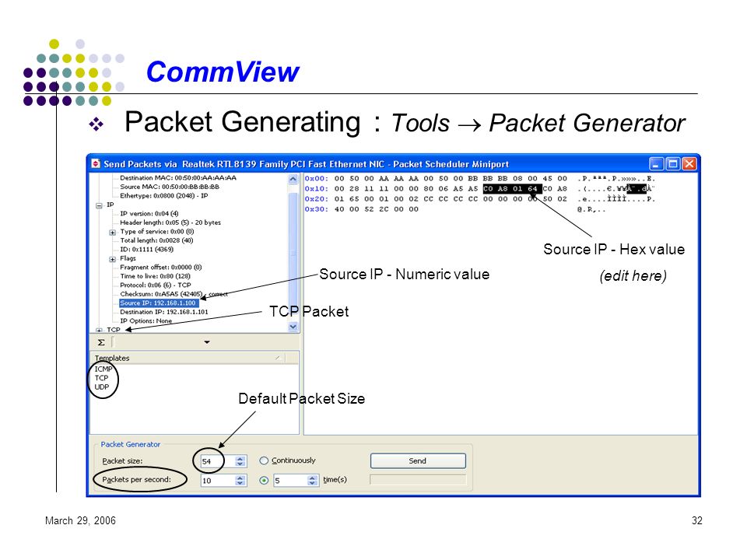747x560 pixels.
Task: Select the TCP template
Action: 101,378
